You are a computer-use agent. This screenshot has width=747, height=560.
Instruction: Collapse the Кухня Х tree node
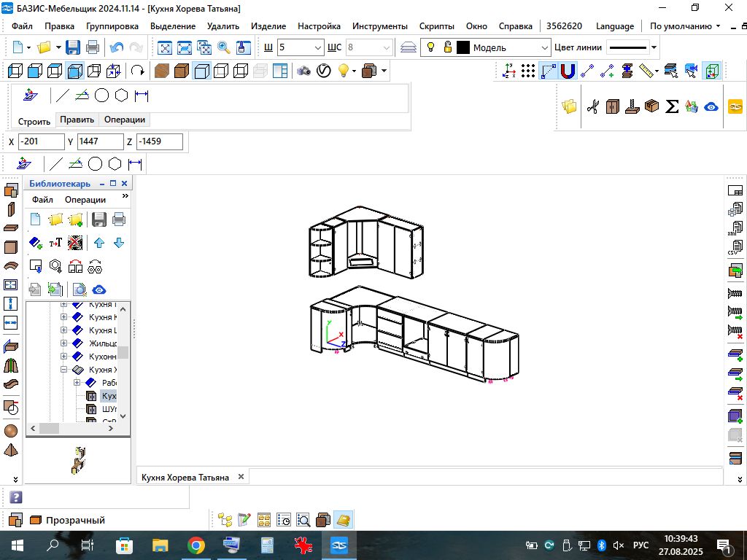click(x=63, y=370)
